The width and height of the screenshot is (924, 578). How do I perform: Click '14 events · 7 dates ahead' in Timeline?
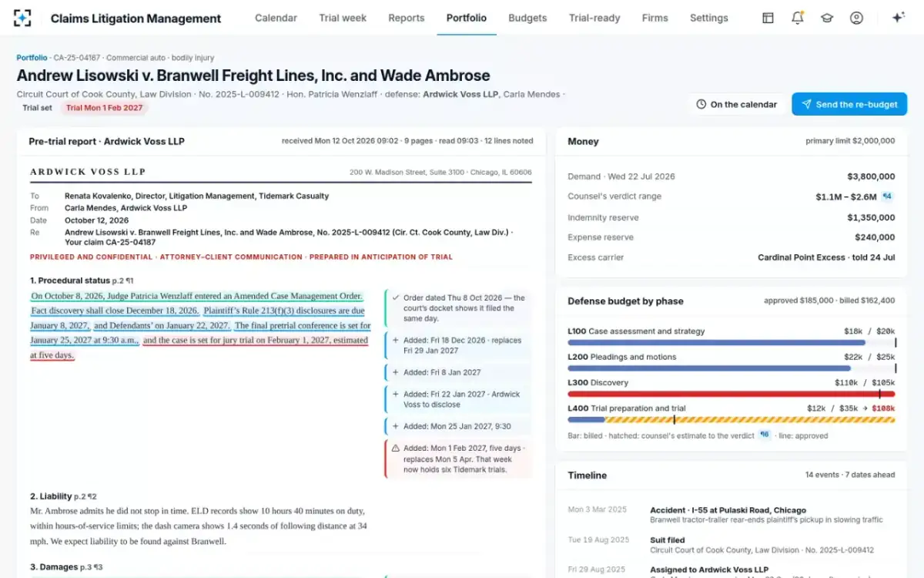tap(850, 475)
